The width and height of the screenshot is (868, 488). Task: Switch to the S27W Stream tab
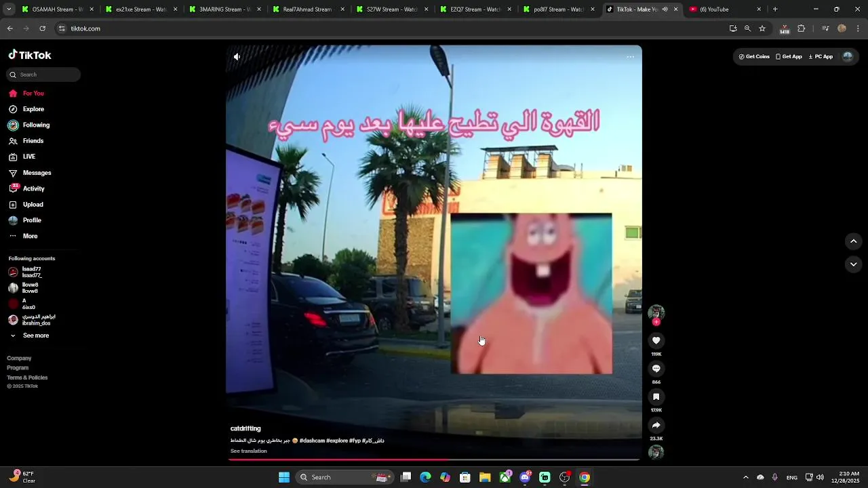tap(391, 9)
